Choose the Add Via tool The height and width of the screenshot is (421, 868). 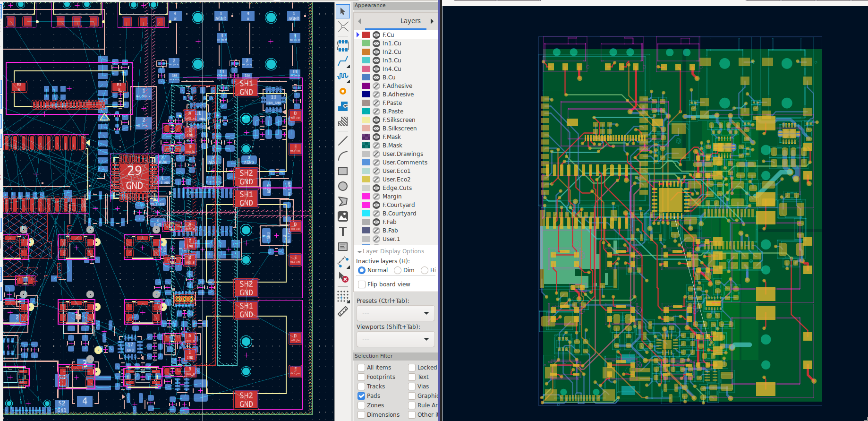[x=343, y=91]
